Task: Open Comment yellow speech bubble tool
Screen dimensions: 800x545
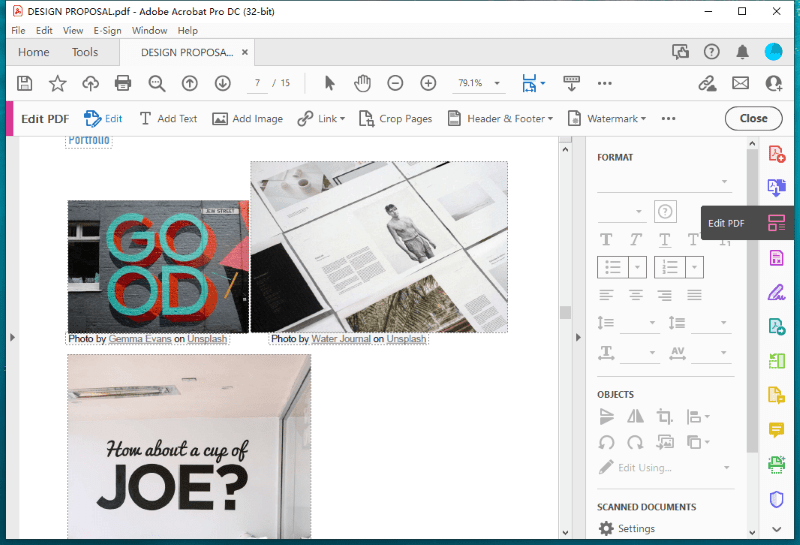Action: (x=777, y=430)
